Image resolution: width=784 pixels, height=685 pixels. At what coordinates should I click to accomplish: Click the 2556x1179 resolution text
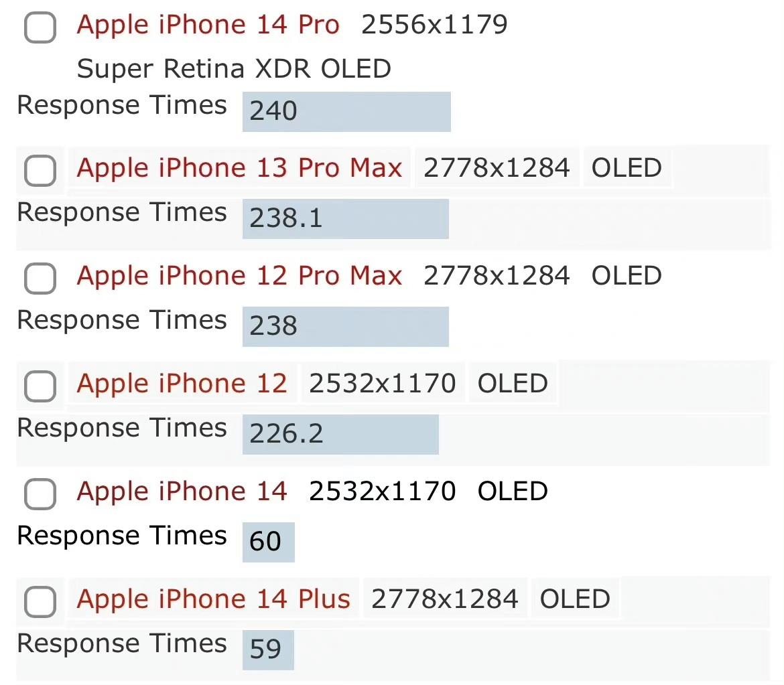(434, 25)
